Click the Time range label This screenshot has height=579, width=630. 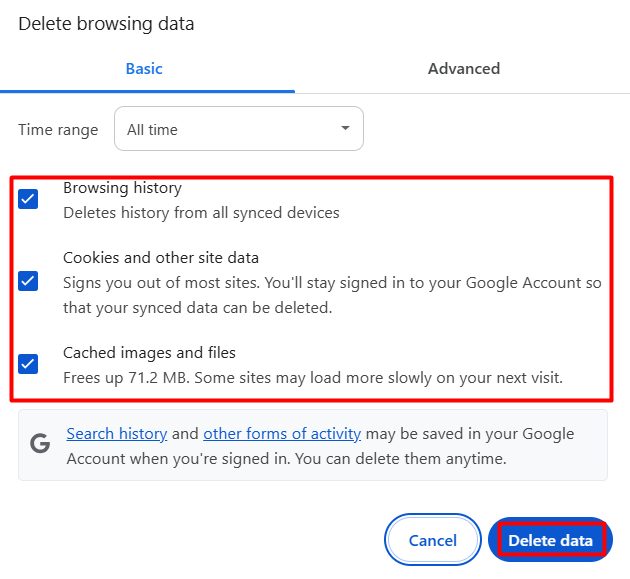pyautogui.click(x=58, y=130)
